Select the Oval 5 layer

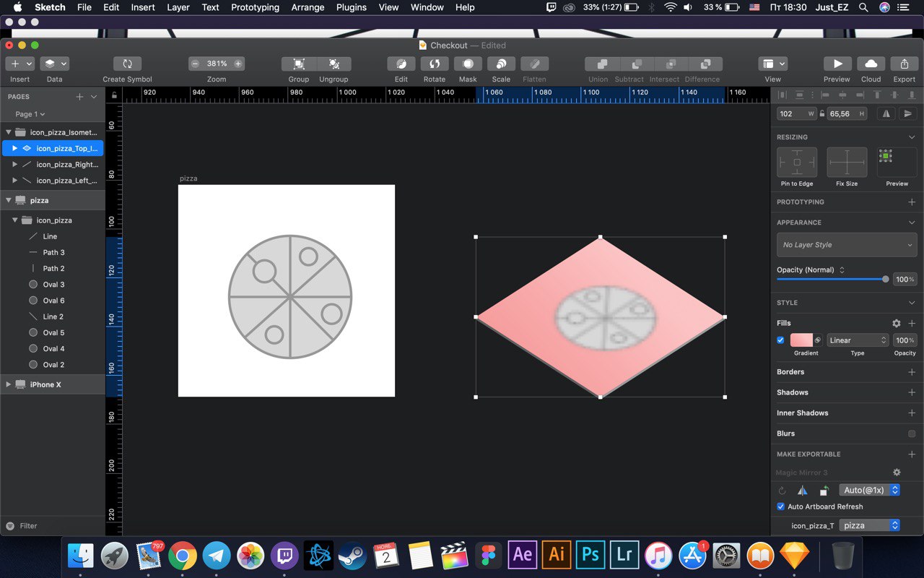(52, 332)
